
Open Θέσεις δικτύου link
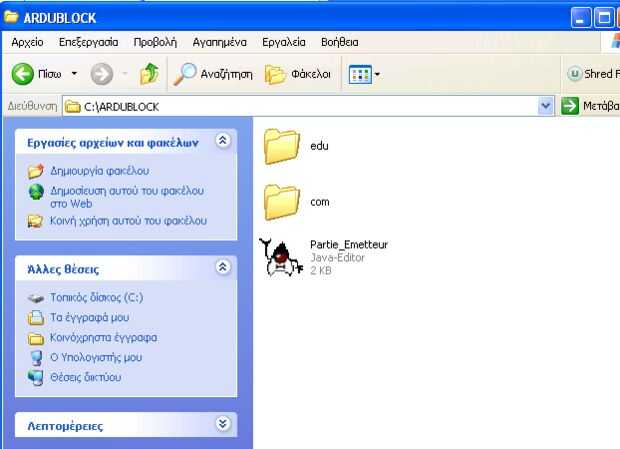85,377
